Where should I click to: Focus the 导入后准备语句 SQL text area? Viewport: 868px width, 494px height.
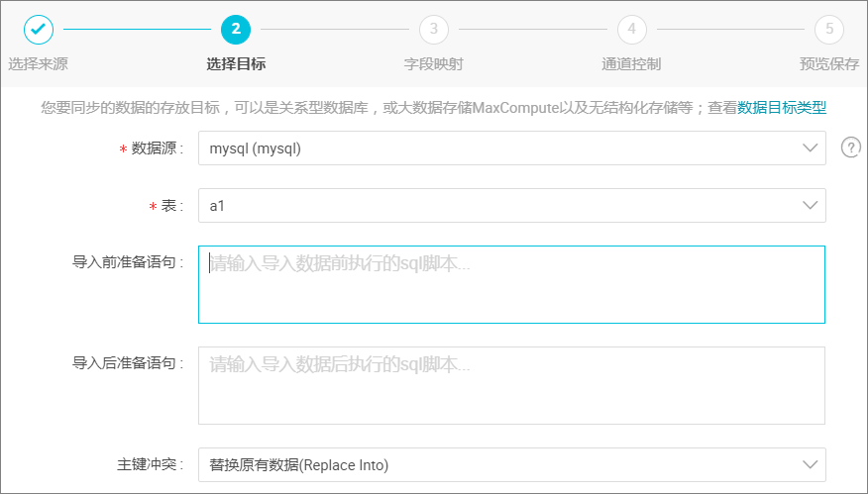tap(511, 385)
